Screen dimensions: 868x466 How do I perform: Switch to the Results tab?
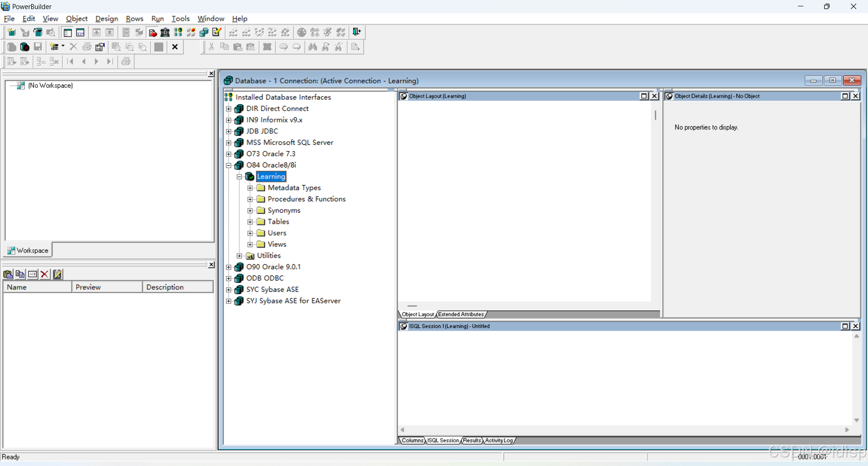point(472,440)
